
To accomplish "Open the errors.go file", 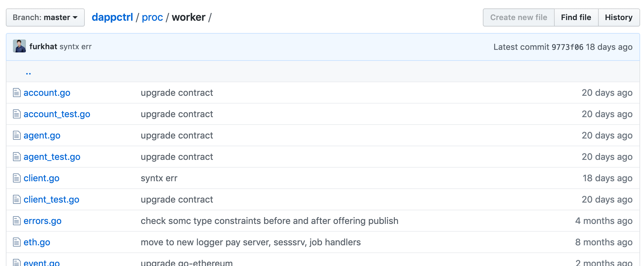I will point(42,221).
